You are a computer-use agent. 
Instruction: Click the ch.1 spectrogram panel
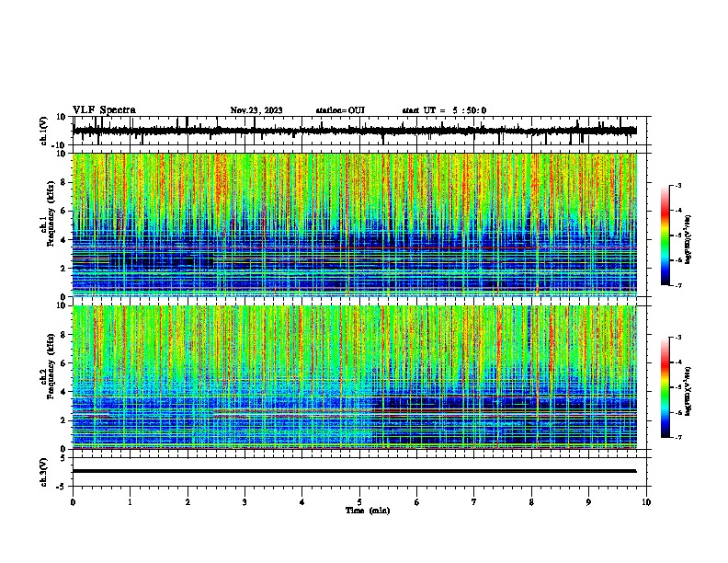point(355,224)
